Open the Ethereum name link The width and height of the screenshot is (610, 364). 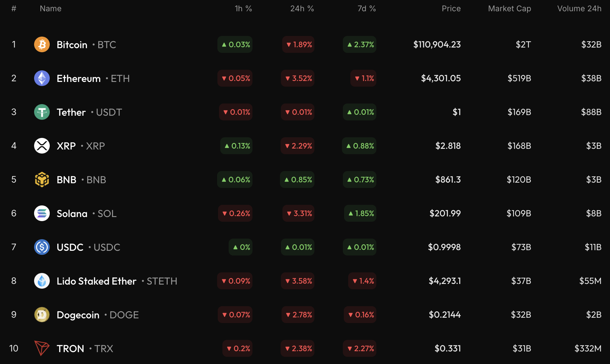pyautogui.click(x=79, y=78)
